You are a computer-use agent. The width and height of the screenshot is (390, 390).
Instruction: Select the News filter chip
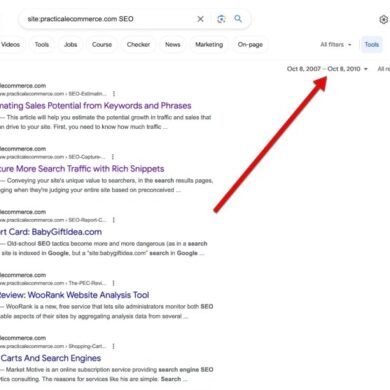click(173, 44)
